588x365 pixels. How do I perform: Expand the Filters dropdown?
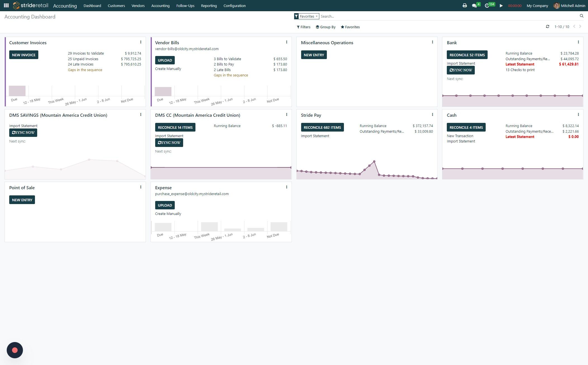click(x=303, y=27)
